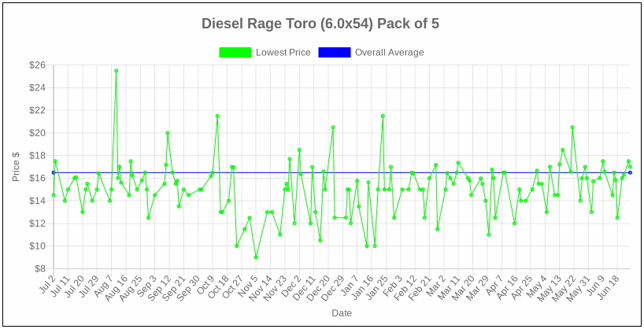Click the 'Oct 9' date label
Viewport: 644px width, 329px height.
pos(205,284)
